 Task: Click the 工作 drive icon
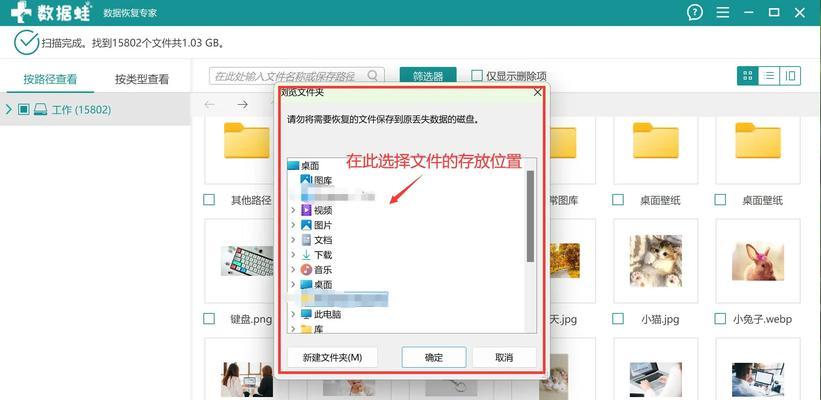(x=40, y=110)
